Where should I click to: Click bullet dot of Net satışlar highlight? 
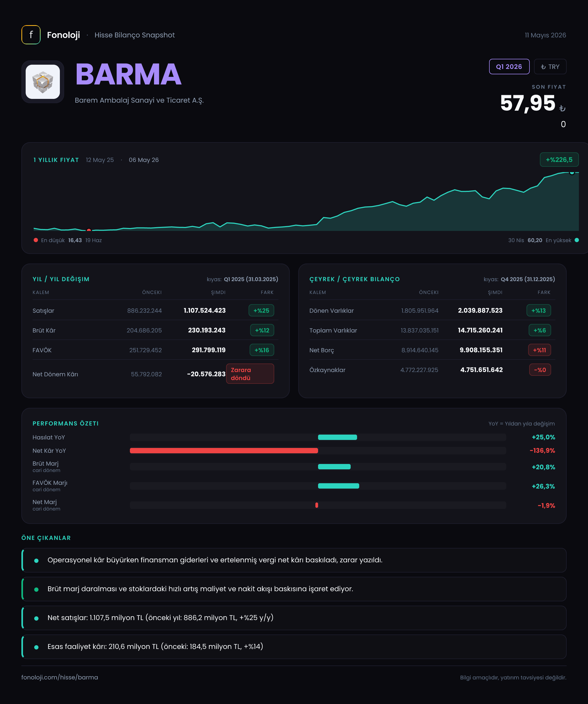click(x=36, y=618)
